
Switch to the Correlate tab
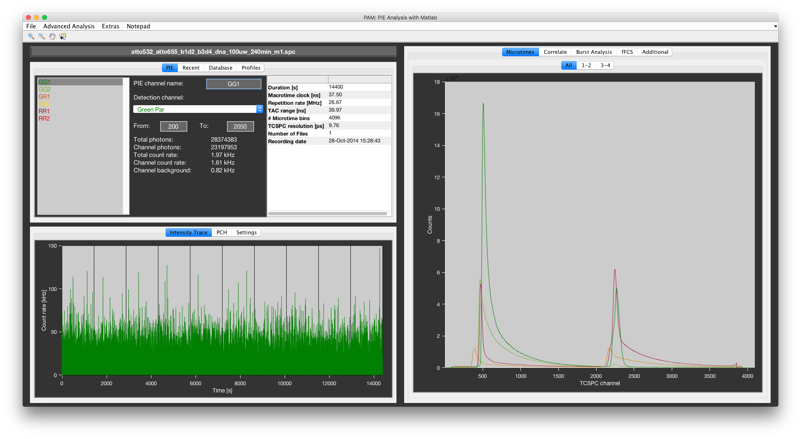pyautogui.click(x=555, y=52)
